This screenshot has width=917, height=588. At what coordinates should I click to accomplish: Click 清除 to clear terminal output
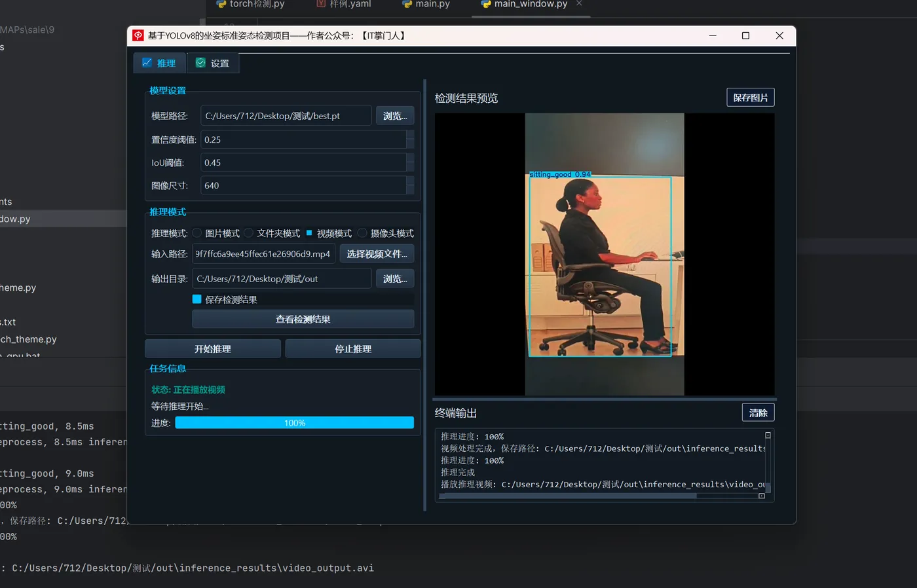click(758, 413)
